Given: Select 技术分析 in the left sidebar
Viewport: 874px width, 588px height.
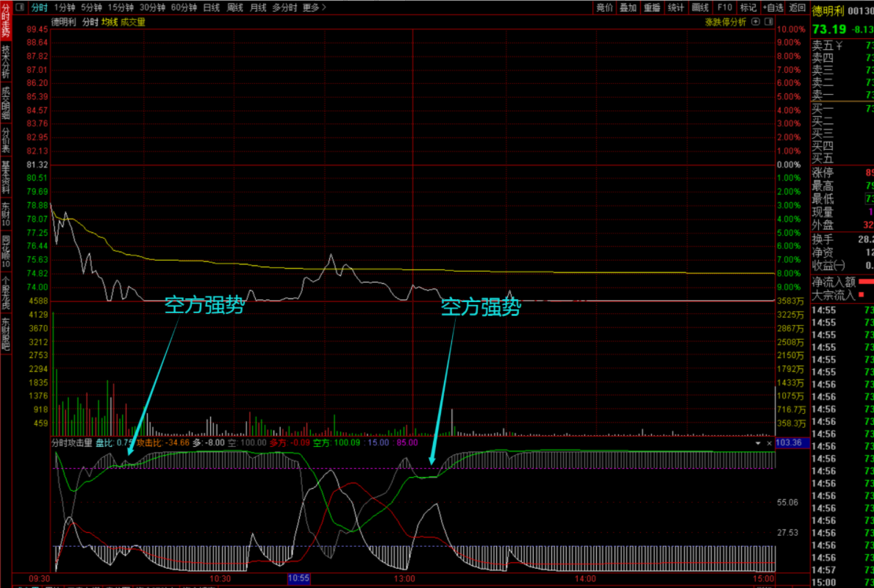Looking at the screenshot, I should tap(6, 62).
